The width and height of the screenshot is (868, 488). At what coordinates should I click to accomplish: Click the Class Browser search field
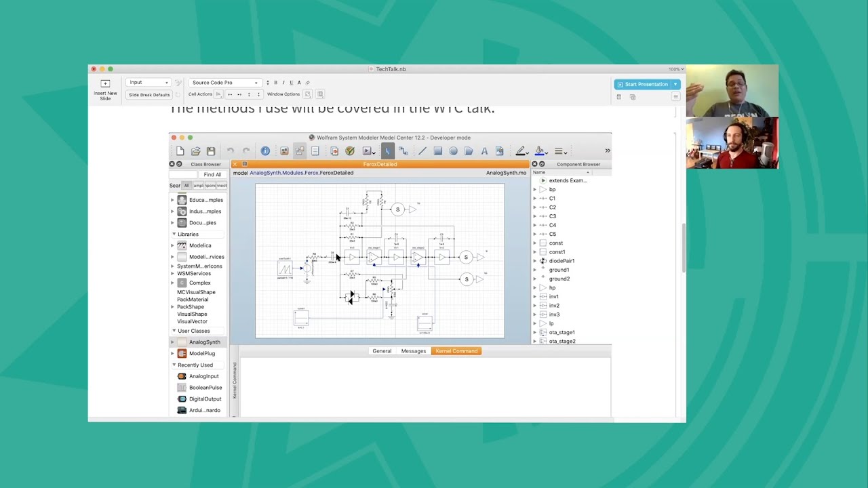coord(183,174)
